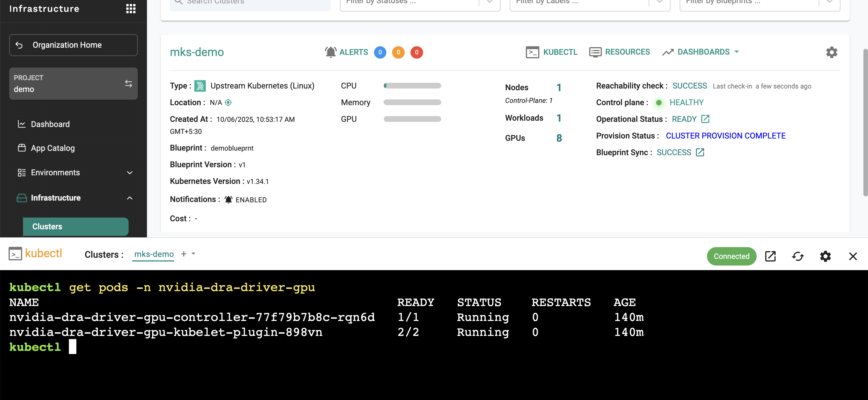Click the red critical alerts badge
The image size is (868, 400).
coord(416,52)
